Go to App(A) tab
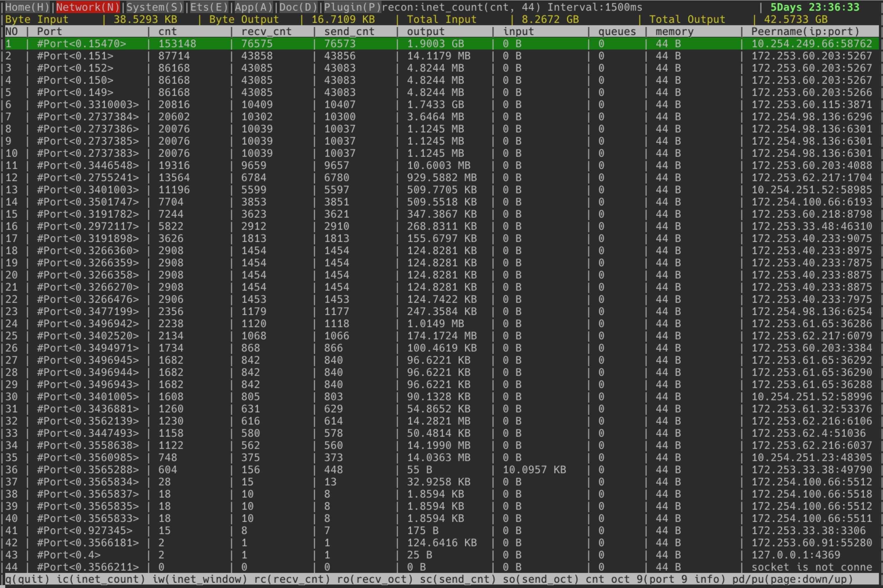This screenshot has height=588, width=883. (254, 7)
